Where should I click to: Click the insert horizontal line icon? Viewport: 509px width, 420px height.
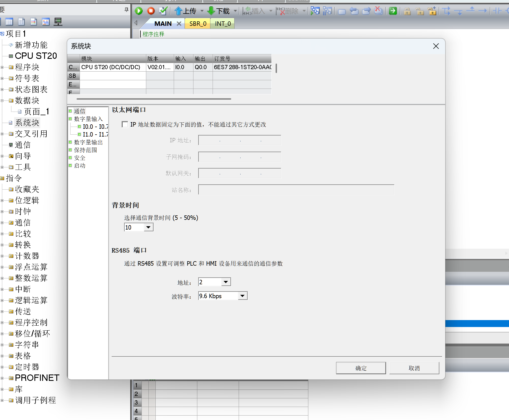(x=483, y=11)
